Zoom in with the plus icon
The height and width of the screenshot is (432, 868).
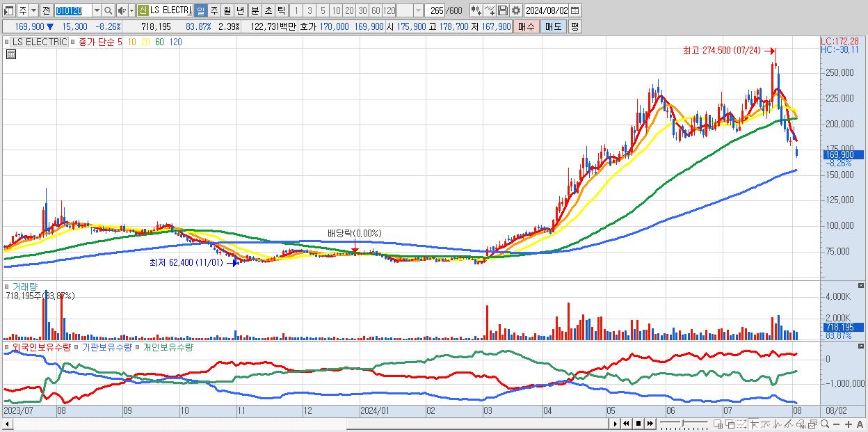[x=849, y=424]
